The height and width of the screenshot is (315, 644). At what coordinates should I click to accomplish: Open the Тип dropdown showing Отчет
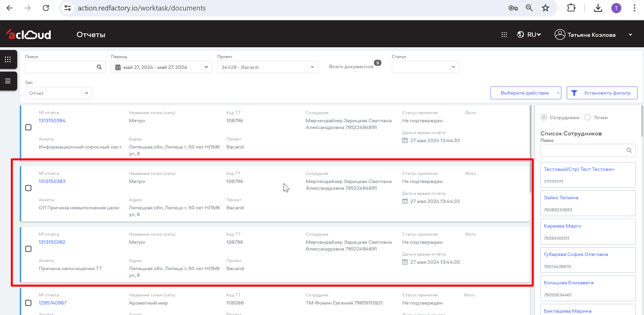[x=59, y=93]
